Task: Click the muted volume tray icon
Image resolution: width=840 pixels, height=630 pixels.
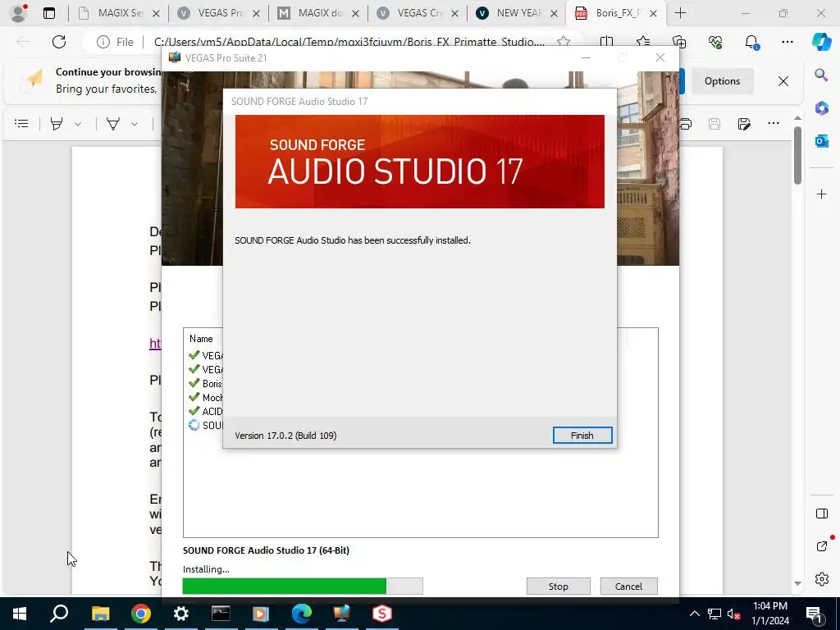Action: [733, 614]
